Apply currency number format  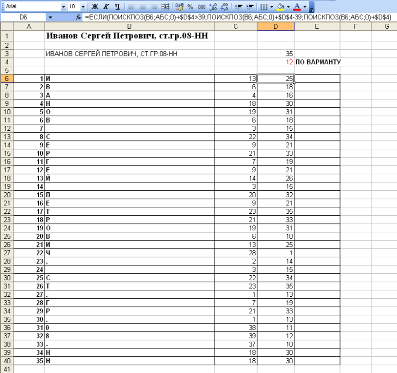click(x=179, y=7)
